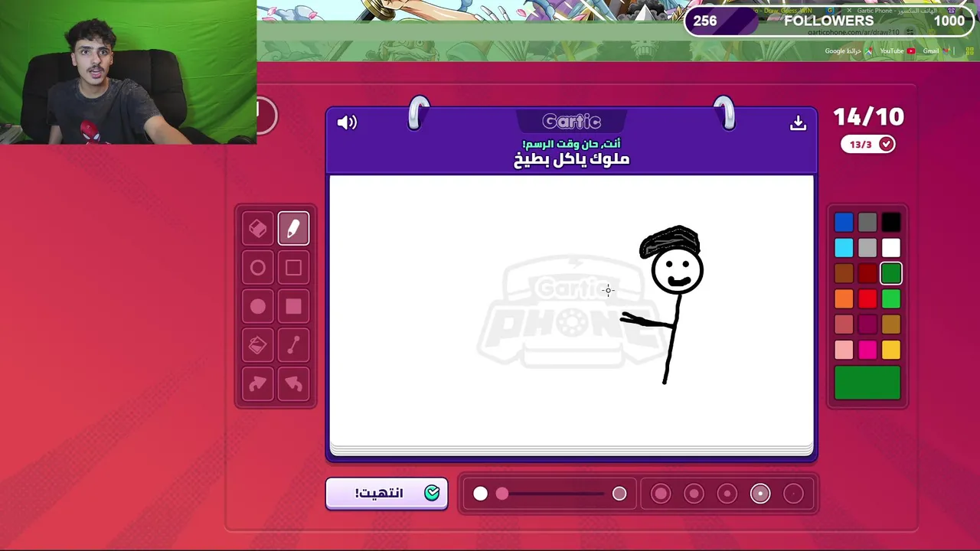Viewport: 980px width, 551px height.
Task: Open the YouTube bookmark in the browser
Action: (897, 51)
